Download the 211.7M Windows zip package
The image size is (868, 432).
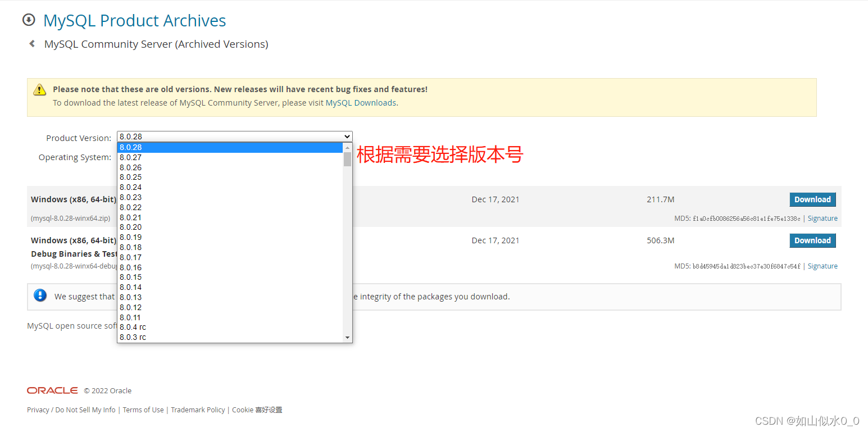(812, 199)
